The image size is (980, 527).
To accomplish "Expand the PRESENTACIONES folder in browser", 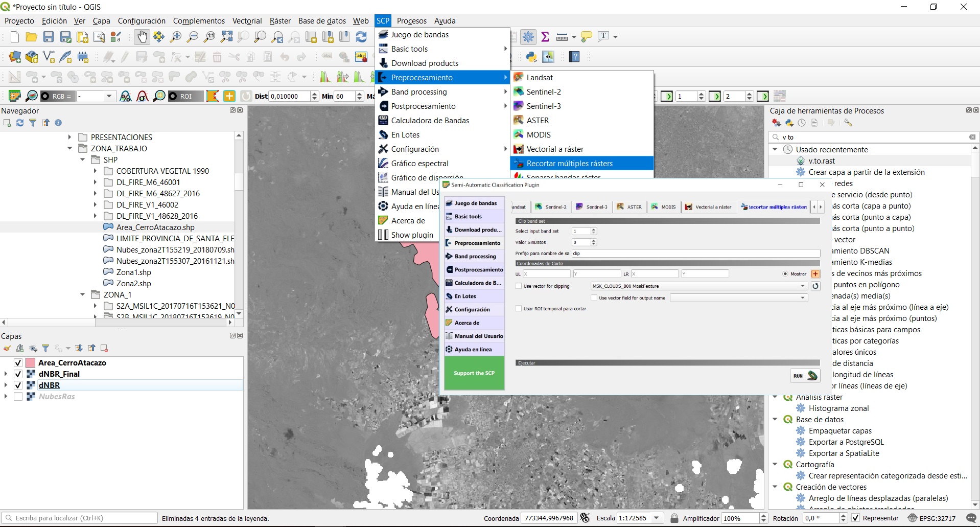I will [70, 137].
